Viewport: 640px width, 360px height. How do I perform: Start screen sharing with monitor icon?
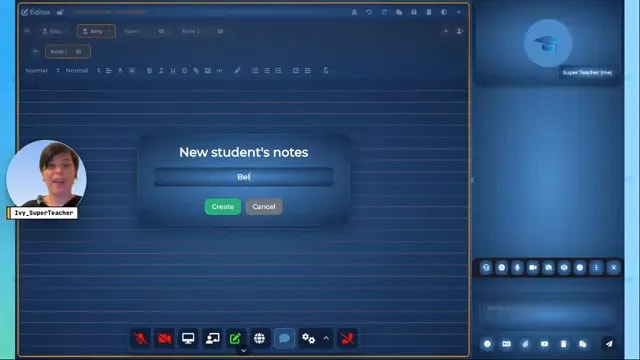(x=188, y=338)
